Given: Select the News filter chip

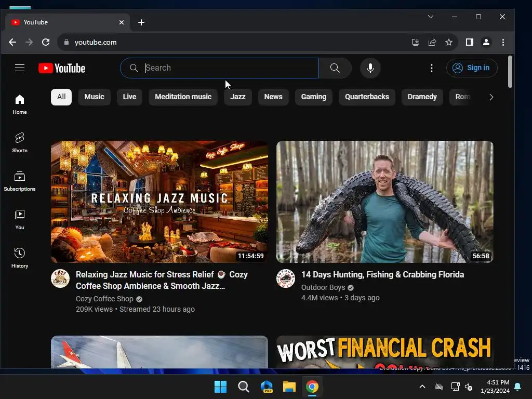Looking at the screenshot, I should tap(273, 97).
